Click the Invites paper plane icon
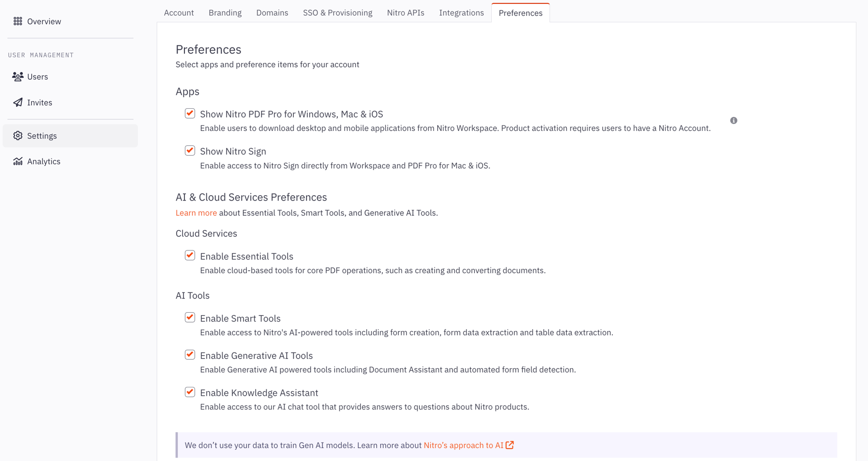 pyautogui.click(x=18, y=102)
